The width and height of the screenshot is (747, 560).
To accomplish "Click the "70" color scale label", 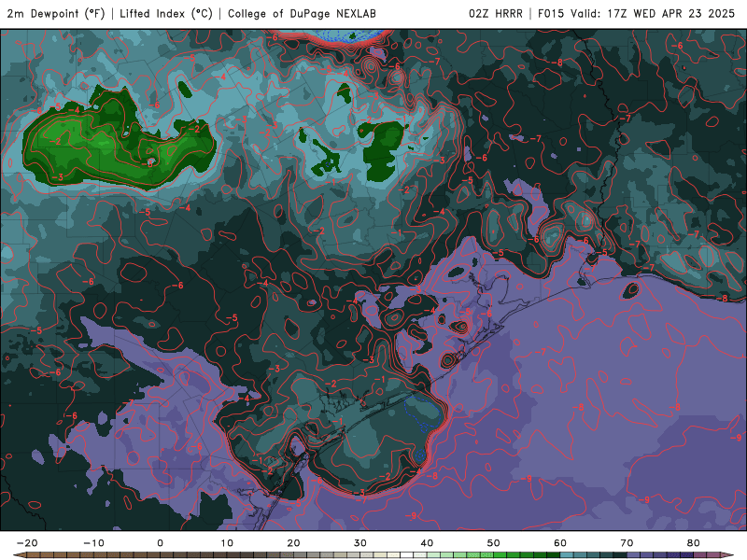I will [x=627, y=543].
